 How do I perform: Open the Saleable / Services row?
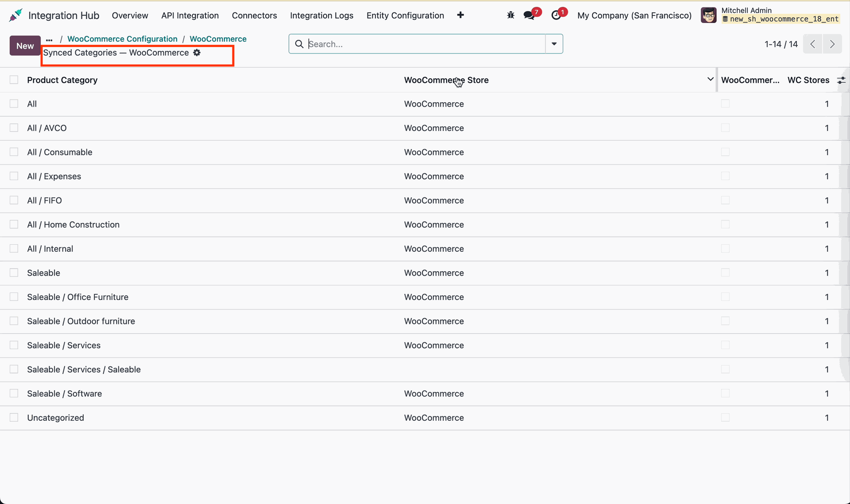425,345
